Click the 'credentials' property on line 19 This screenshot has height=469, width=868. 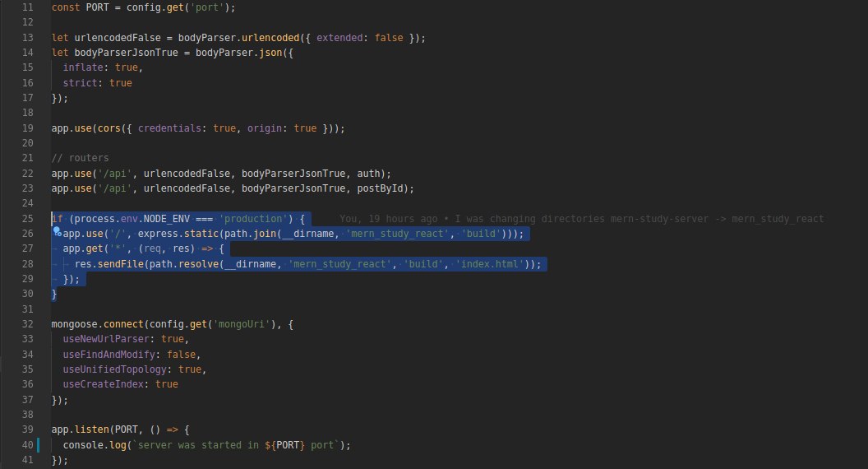pyautogui.click(x=169, y=128)
